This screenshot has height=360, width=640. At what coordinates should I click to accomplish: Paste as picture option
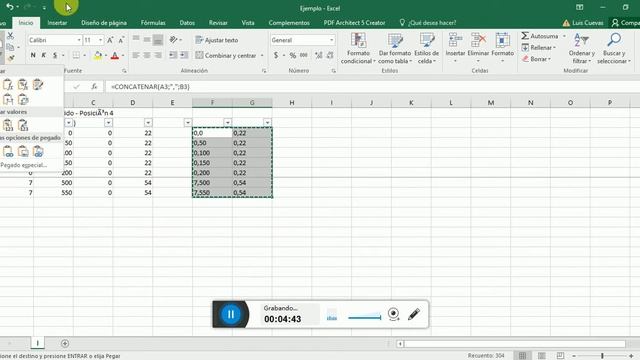[x=23, y=152]
